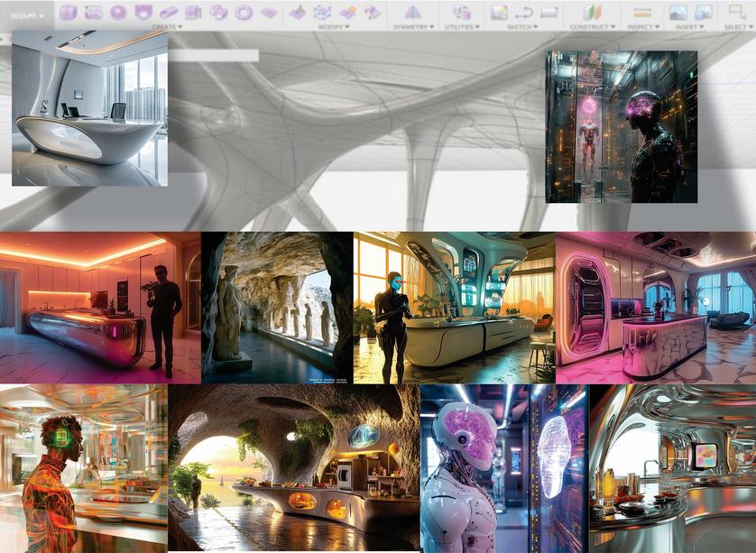Expand the CREATE dropdown menu
Viewport: 756px width, 553px height.
pos(167,27)
